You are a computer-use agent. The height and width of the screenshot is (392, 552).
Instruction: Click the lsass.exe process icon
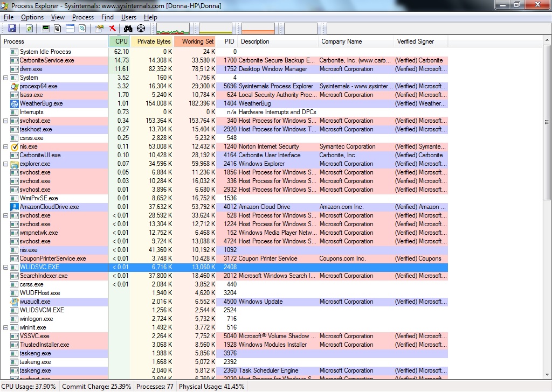pos(15,95)
